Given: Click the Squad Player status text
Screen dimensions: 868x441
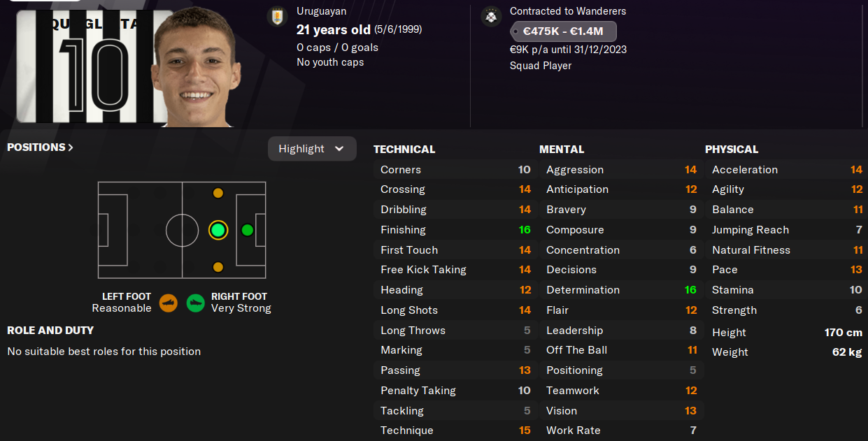Looking at the screenshot, I should (541, 66).
